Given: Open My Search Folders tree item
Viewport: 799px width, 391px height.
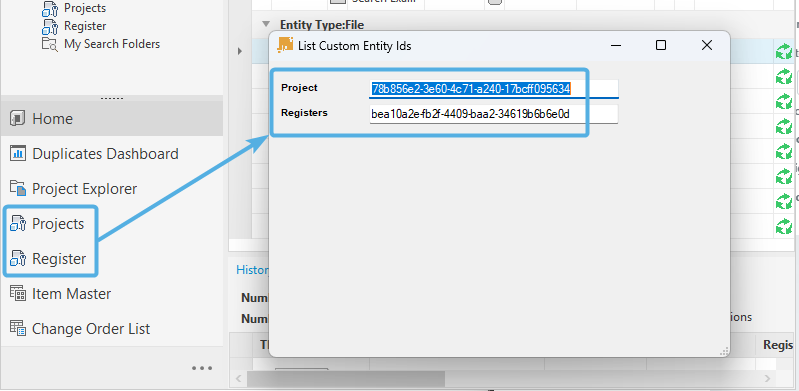Looking at the screenshot, I should (x=112, y=44).
